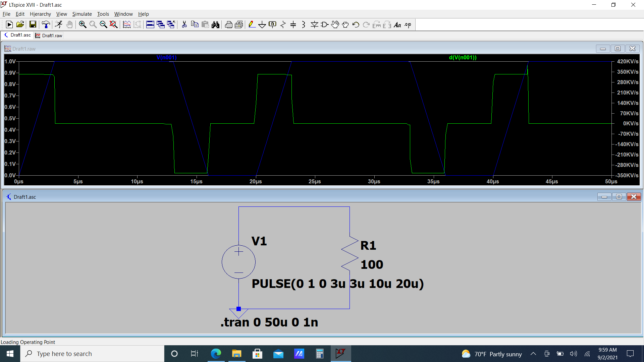Open Microsoft Edge from the taskbar

pyautogui.click(x=216, y=354)
